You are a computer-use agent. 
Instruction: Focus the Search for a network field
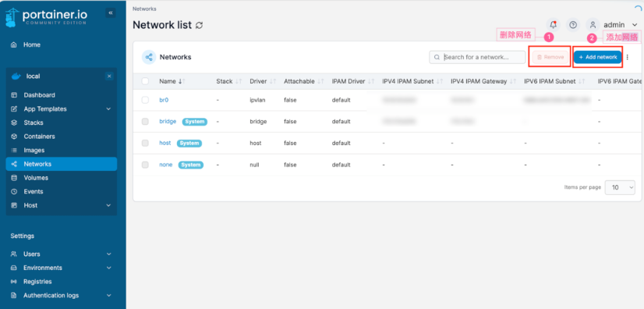(x=477, y=57)
